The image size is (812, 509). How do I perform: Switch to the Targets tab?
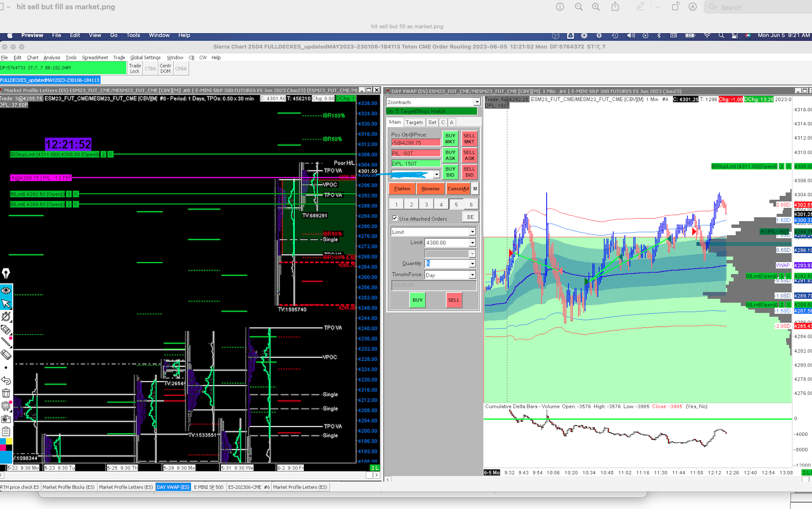pos(414,122)
